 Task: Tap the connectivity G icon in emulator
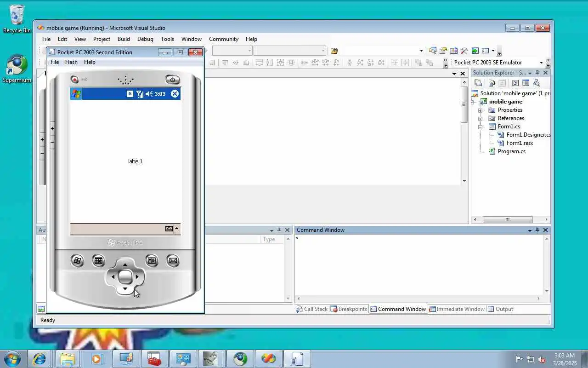[x=130, y=94]
